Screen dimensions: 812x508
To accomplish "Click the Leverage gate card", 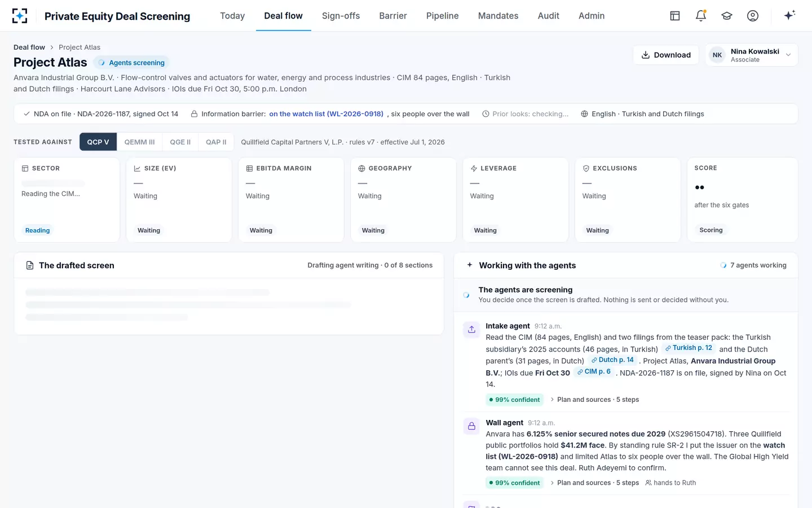I will [515, 200].
